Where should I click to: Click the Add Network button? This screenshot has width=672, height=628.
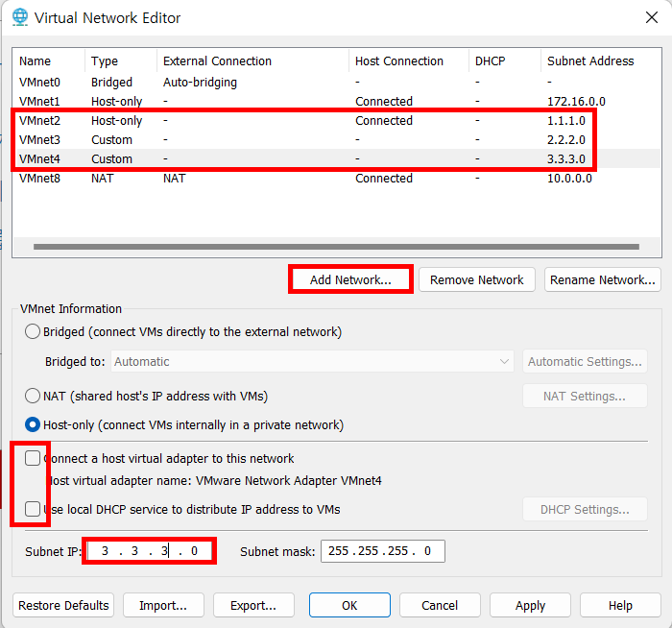point(350,279)
